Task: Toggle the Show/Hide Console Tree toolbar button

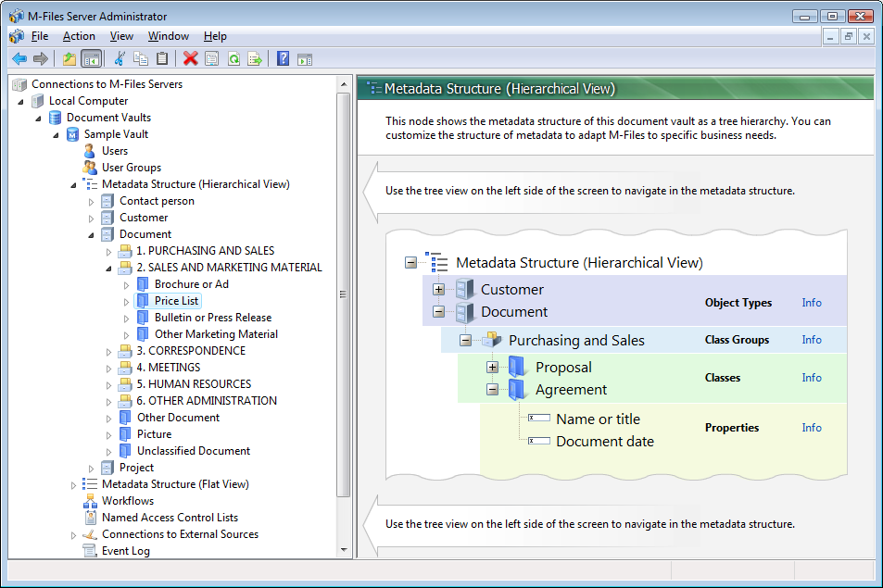Action: point(91,58)
